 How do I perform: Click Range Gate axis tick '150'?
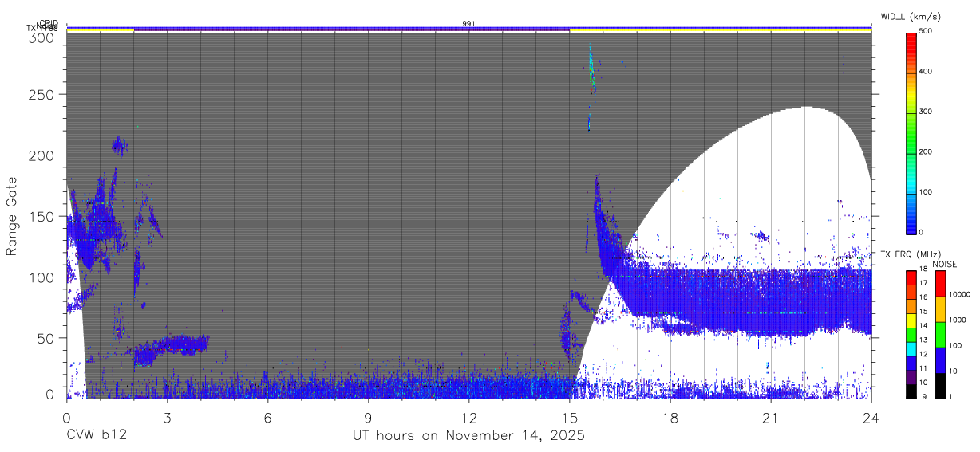coord(43,216)
